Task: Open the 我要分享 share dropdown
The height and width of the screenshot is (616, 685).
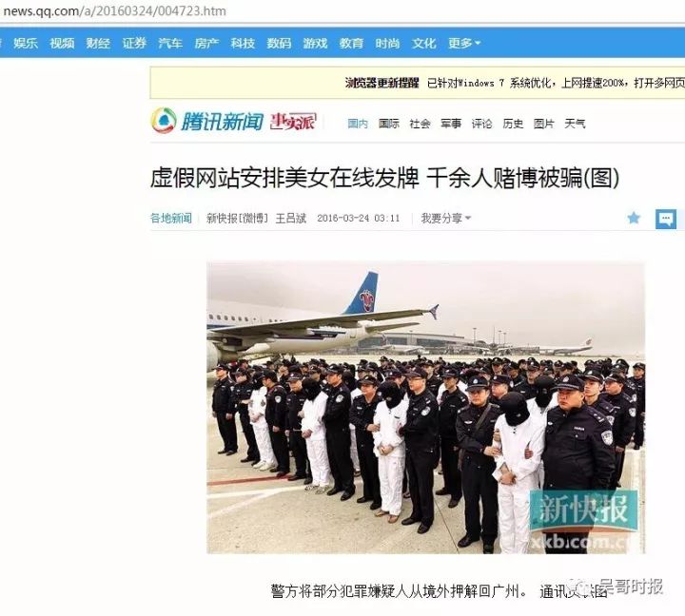Action: (445, 218)
